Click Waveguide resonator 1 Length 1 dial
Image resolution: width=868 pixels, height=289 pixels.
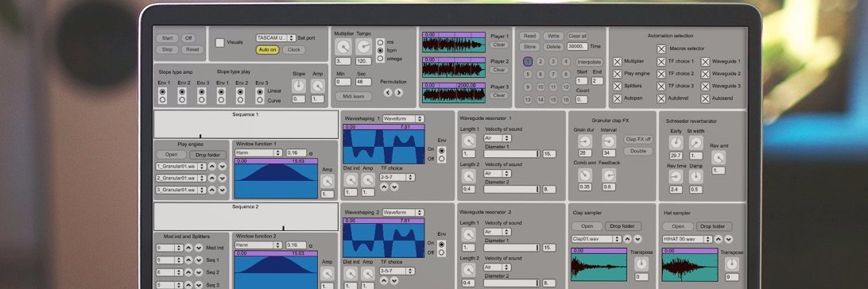[468, 141]
